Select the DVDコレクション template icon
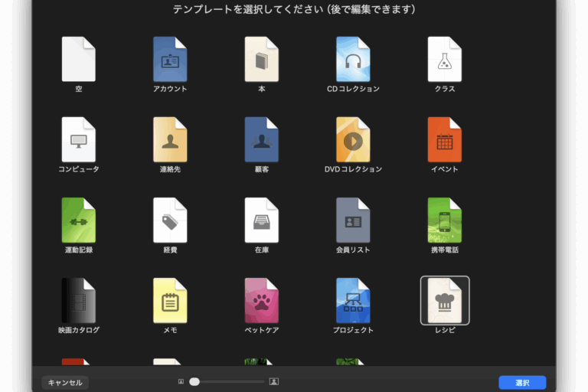 pyautogui.click(x=353, y=140)
